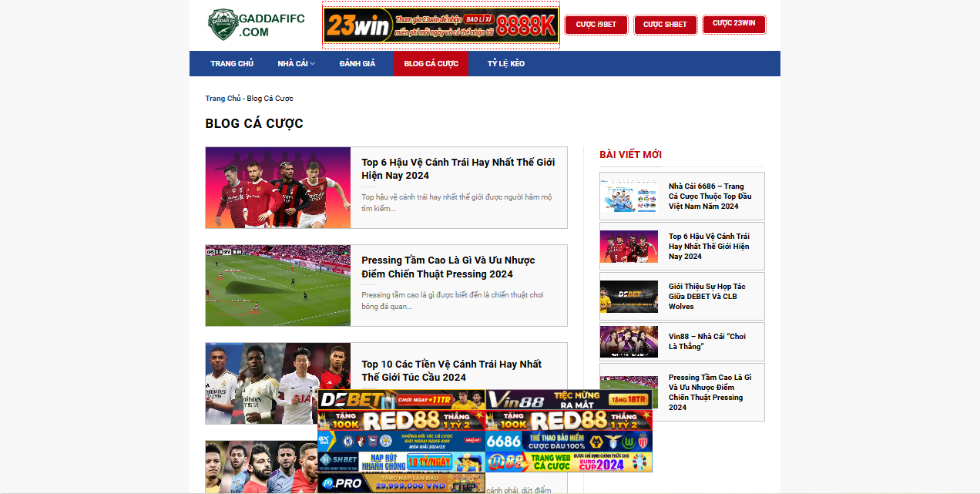Image resolution: width=980 pixels, height=494 pixels.
Task: Open sidebar post DEBET và CLB Wolves
Action: 707,296
